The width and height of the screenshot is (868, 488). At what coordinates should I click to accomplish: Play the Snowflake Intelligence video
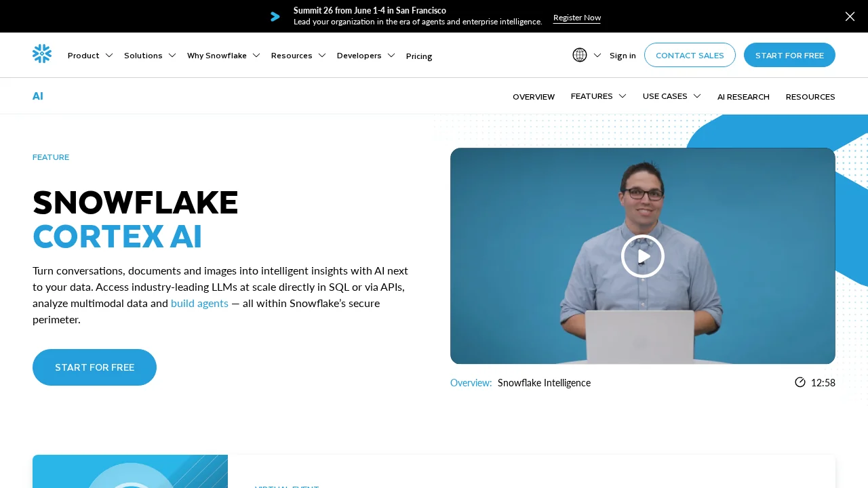point(642,256)
